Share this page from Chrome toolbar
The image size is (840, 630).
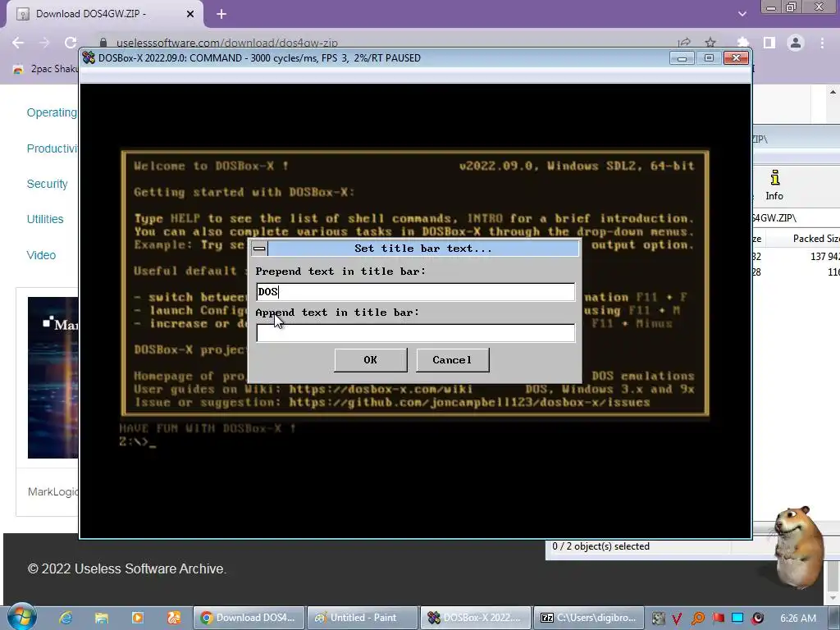click(684, 43)
